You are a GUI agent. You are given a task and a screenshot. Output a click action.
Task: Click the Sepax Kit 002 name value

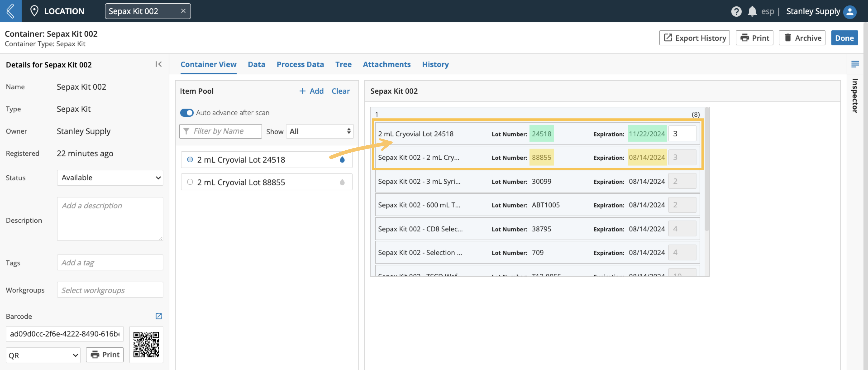click(81, 87)
